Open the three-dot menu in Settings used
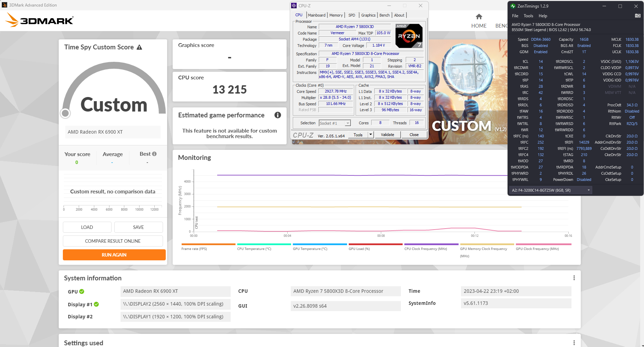644x347 pixels. [x=574, y=343]
